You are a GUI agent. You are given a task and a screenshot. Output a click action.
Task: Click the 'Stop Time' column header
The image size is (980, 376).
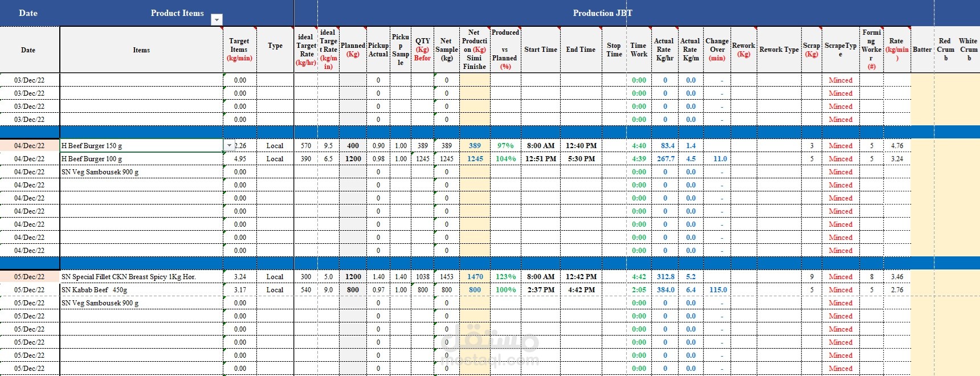pos(614,50)
